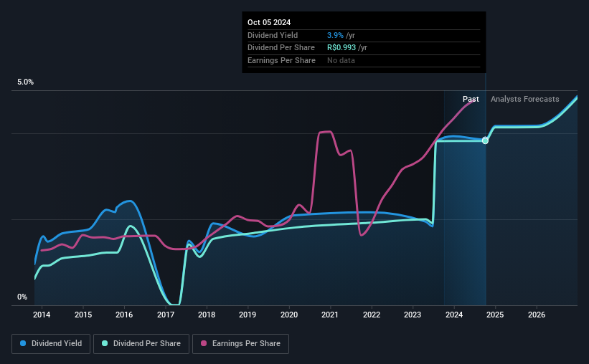Click the blue Dividend Yield legend dot

pyautogui.click(x=23, y=343)
